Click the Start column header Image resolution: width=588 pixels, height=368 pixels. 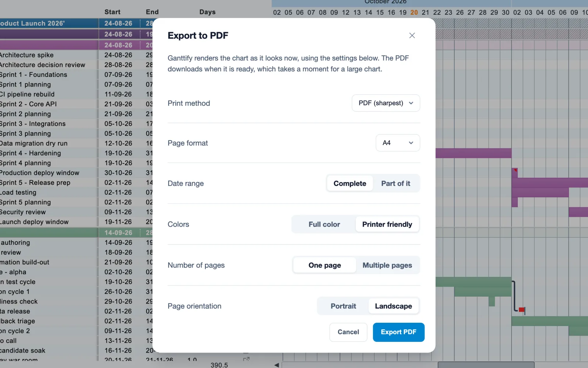(112, 12)
